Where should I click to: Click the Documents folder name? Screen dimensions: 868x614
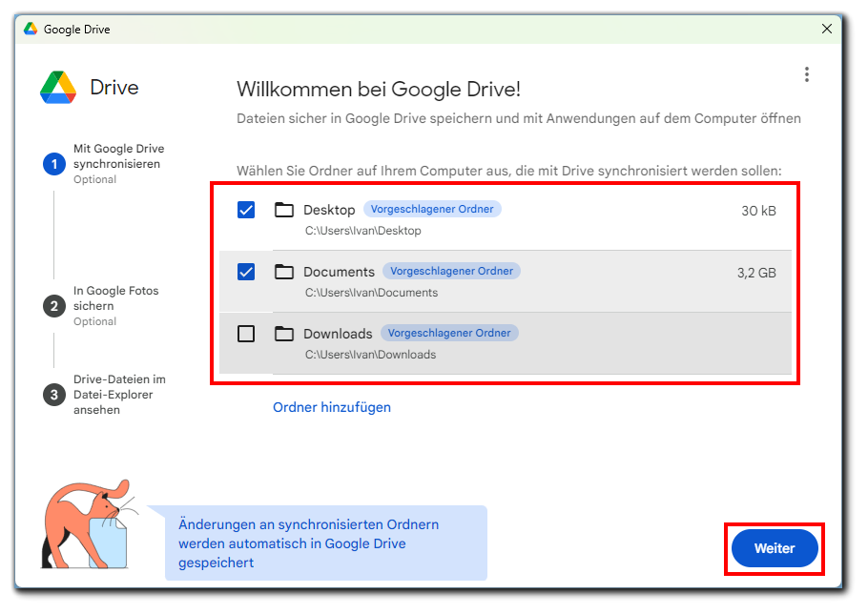point(339,272)
